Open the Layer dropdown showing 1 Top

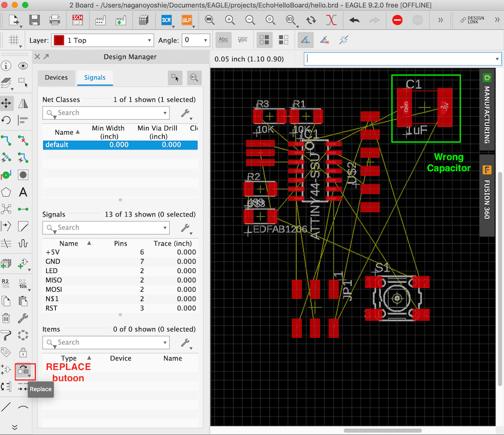104,40
